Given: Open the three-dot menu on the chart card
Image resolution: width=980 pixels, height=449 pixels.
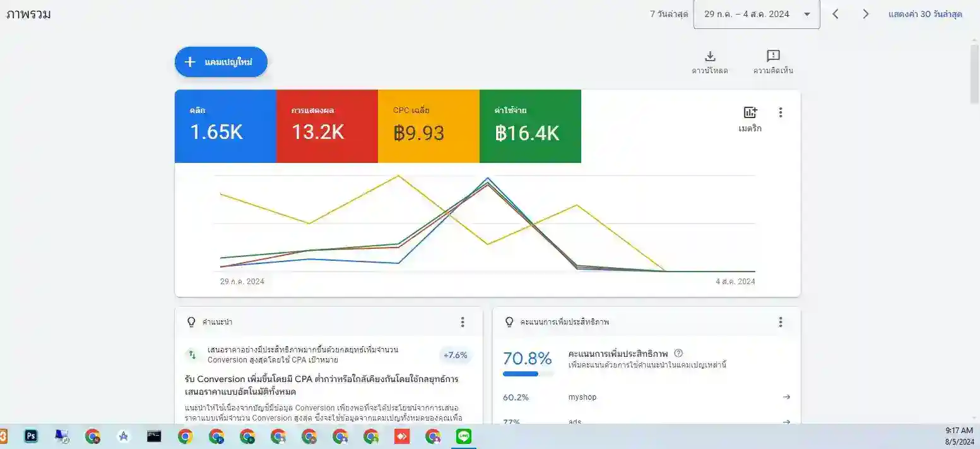Looking at the screenshot, I should click(781, 112).
